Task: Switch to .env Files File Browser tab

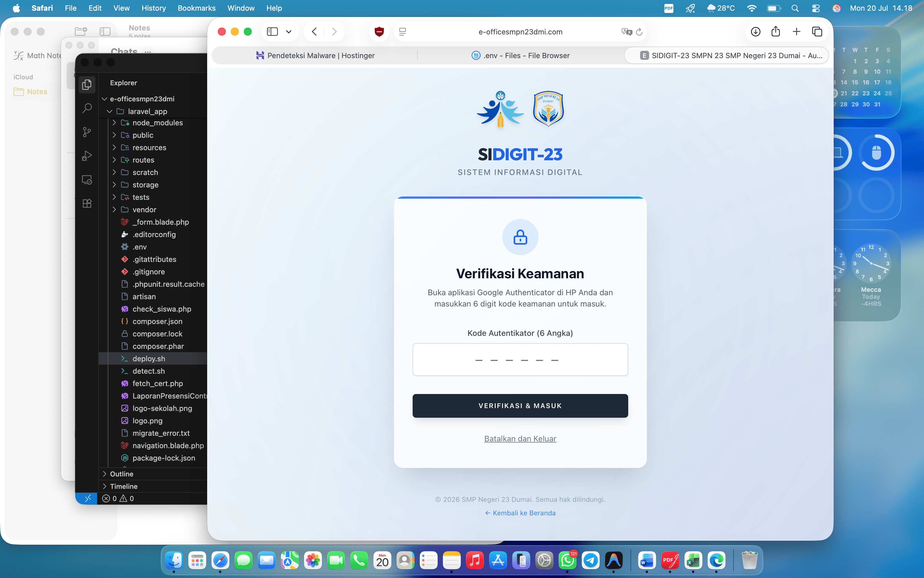Action: tap(520, 55)
